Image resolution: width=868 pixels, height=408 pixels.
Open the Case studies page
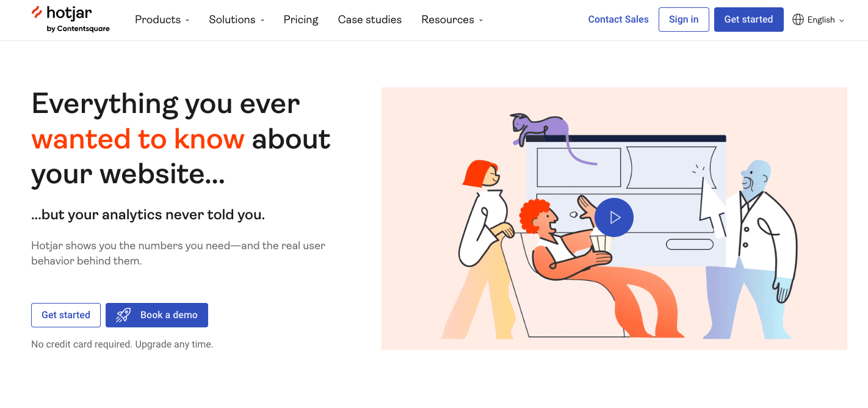tap(370, 20)
